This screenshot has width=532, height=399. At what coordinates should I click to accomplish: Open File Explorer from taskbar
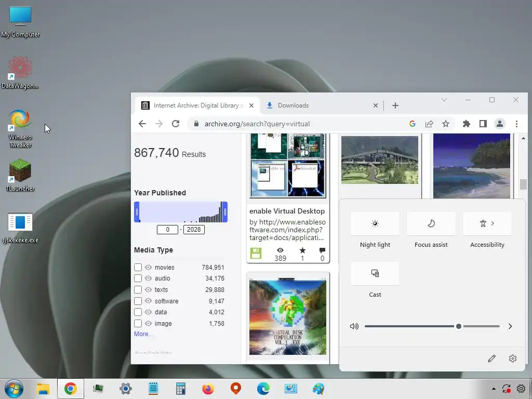click(43, 389)
